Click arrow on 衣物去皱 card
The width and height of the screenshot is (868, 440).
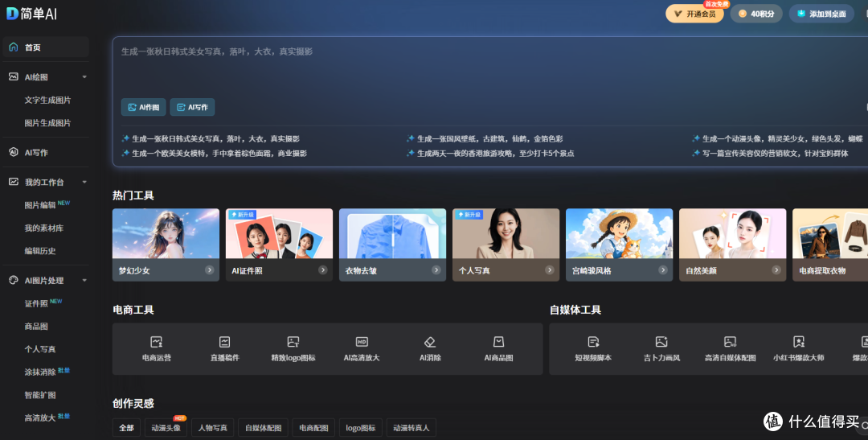point(436,270)
